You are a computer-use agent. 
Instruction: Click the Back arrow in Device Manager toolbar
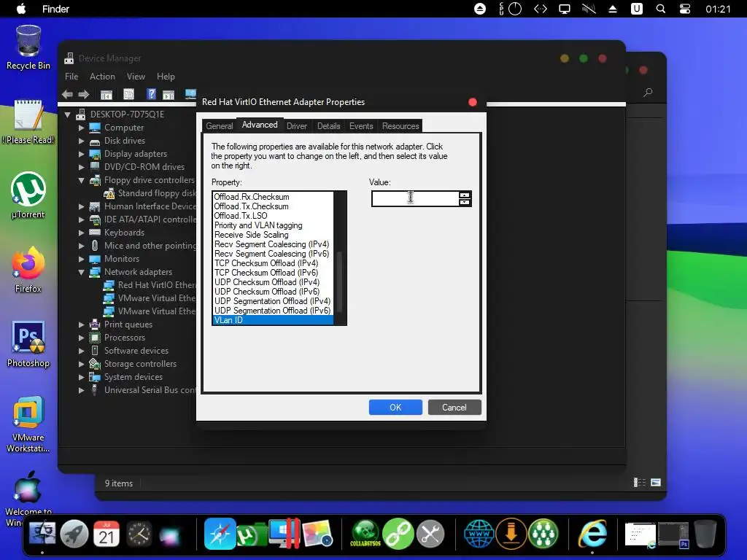pos(67,94)
